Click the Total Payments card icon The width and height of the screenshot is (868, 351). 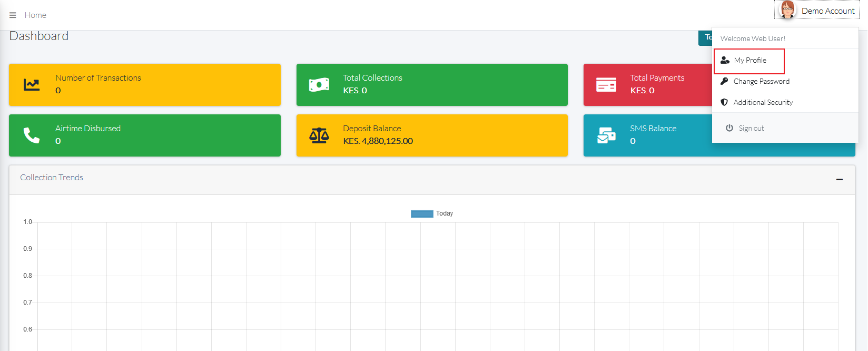[606, 85]
